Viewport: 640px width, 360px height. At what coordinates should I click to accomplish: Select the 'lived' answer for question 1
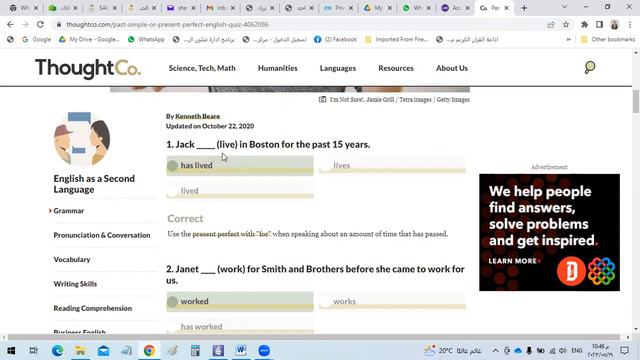coord(240,191)
